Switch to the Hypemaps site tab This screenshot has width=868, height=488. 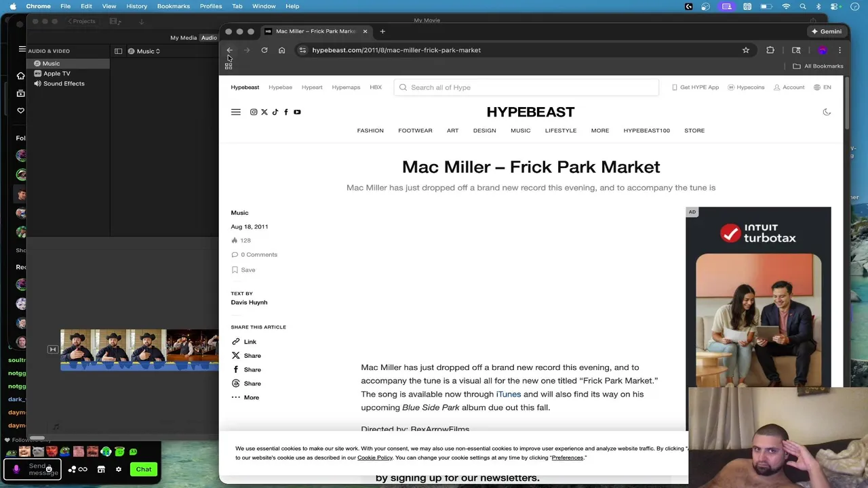346,87
